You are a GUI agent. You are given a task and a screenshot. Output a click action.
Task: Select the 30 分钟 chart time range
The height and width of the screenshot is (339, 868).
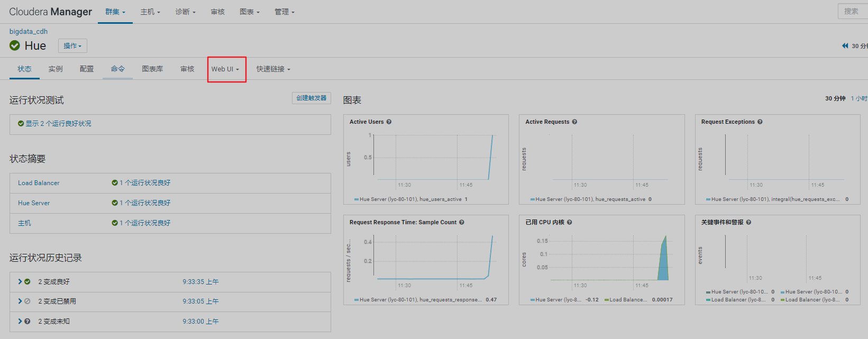[x=835, y=98]
